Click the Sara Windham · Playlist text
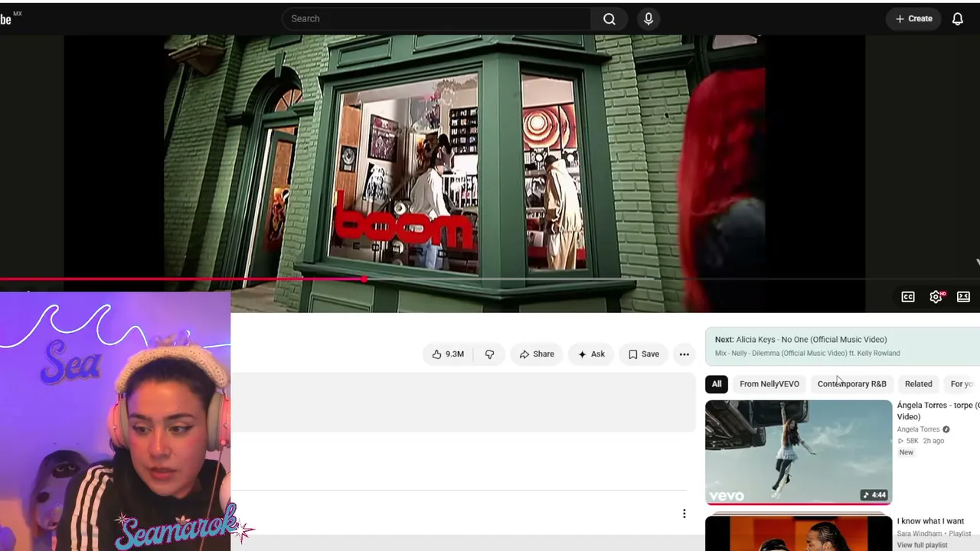This screenshot has width=980, height=551. pyautogui.click(x=934, y=533)
